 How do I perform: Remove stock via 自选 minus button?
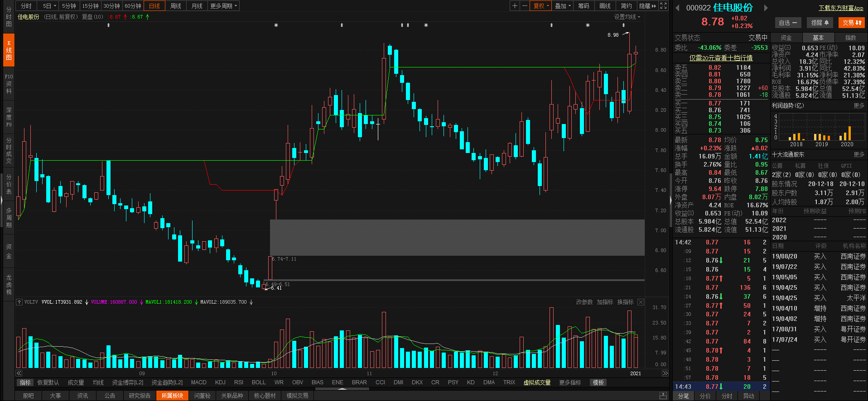click(788, 23)
